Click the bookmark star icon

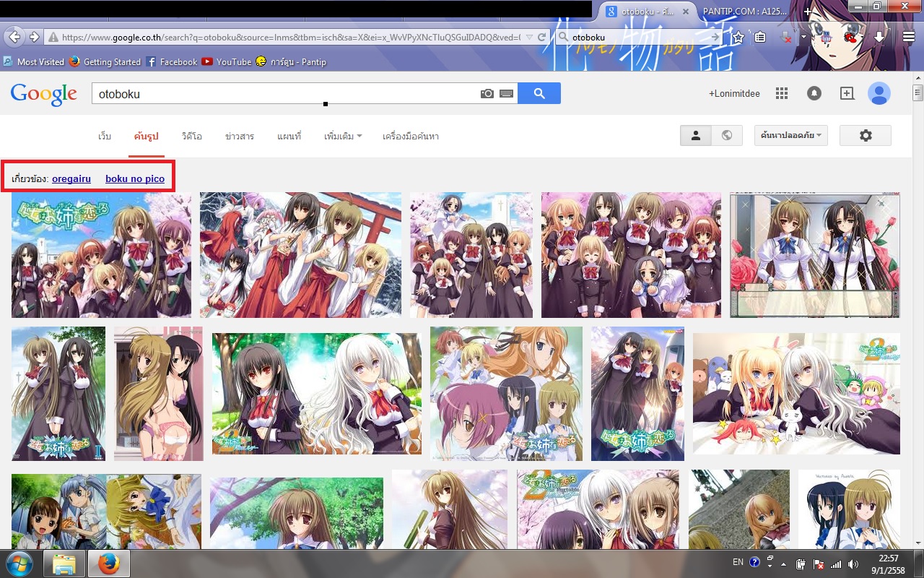pyautogui.click(x=738, y=37)
